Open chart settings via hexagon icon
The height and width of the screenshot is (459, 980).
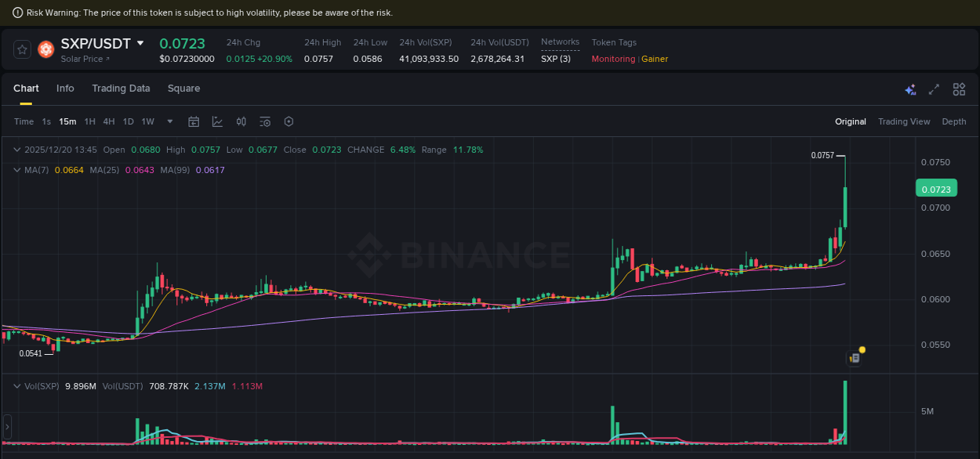(288, 121)
